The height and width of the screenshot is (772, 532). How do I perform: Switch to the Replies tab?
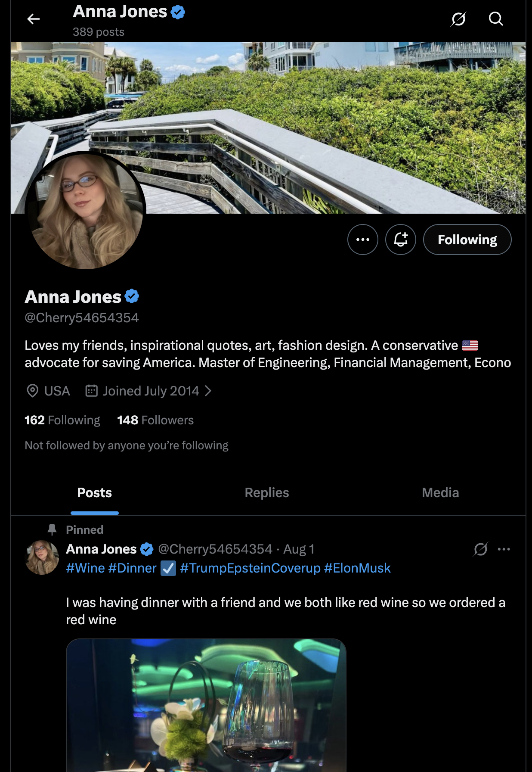point(267,492)
